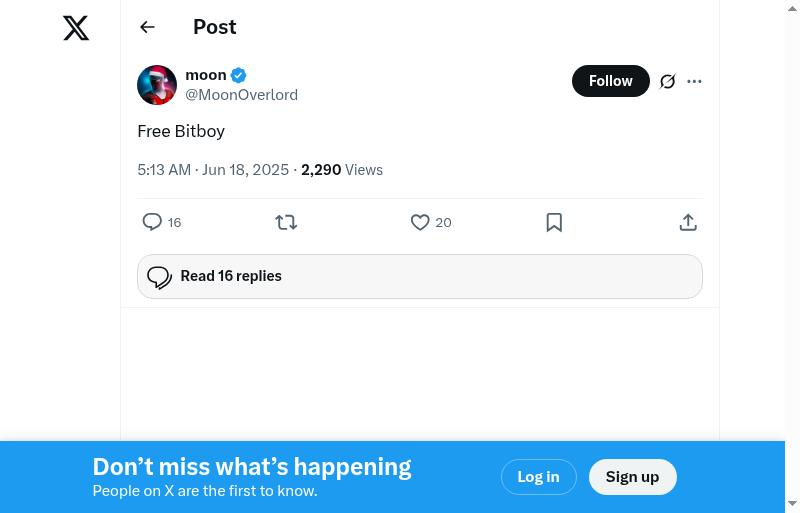Viewport: 800px width, 513px height.
Task: Click the @MoonOverlord handle
Action: 241,95
